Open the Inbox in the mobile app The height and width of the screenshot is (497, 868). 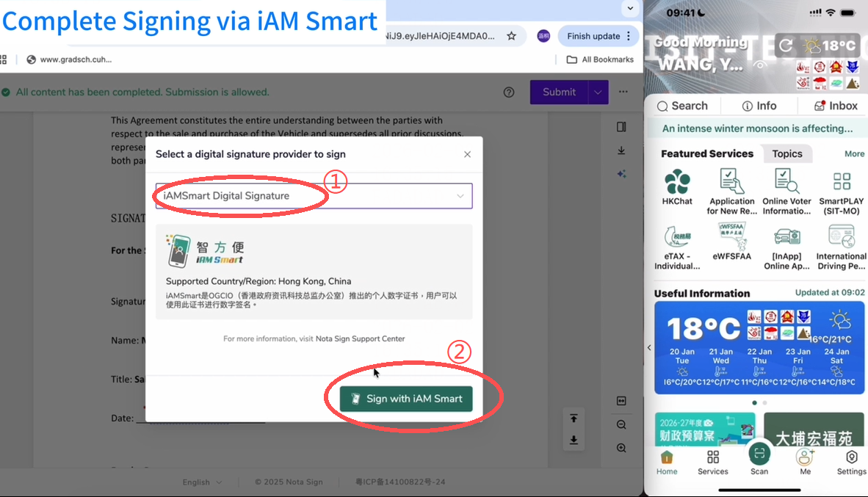[836, 106]
